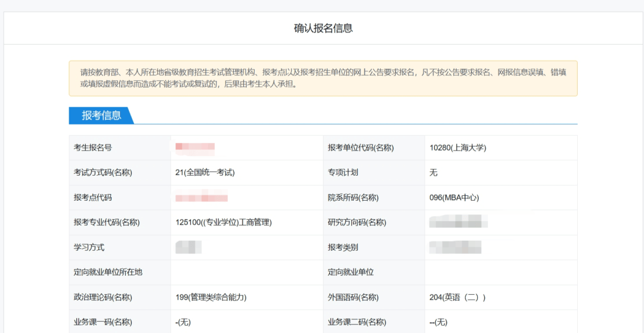The image size is (644, 333).
Task: Click the blurred 报考类别 value
Action: click(x=455, y=247)
